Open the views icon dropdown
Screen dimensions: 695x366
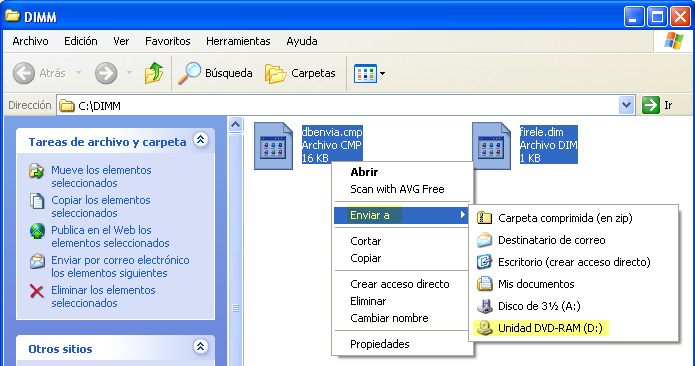369,74
